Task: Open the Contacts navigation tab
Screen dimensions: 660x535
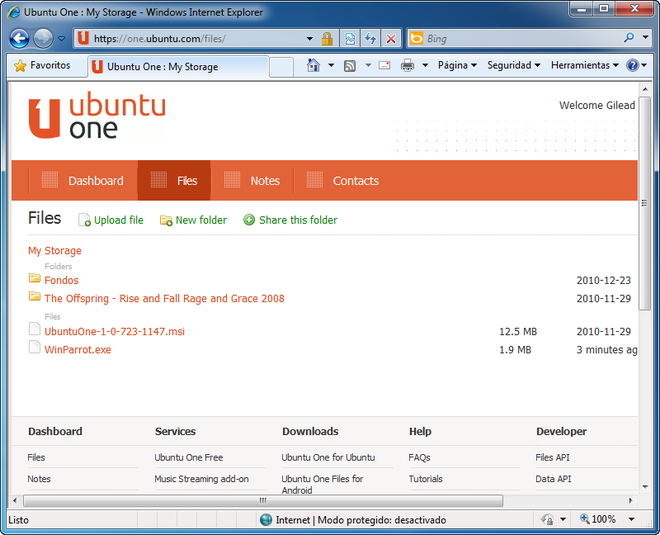Action: 343,181
